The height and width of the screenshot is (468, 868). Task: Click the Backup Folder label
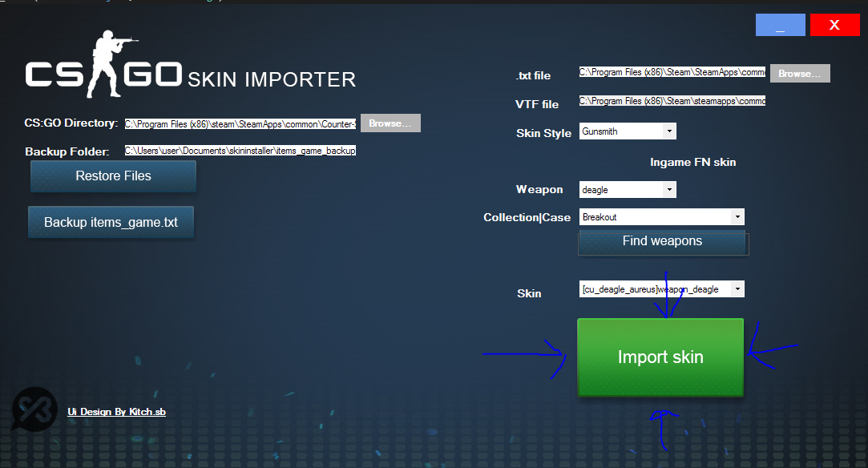coord(67,151)
